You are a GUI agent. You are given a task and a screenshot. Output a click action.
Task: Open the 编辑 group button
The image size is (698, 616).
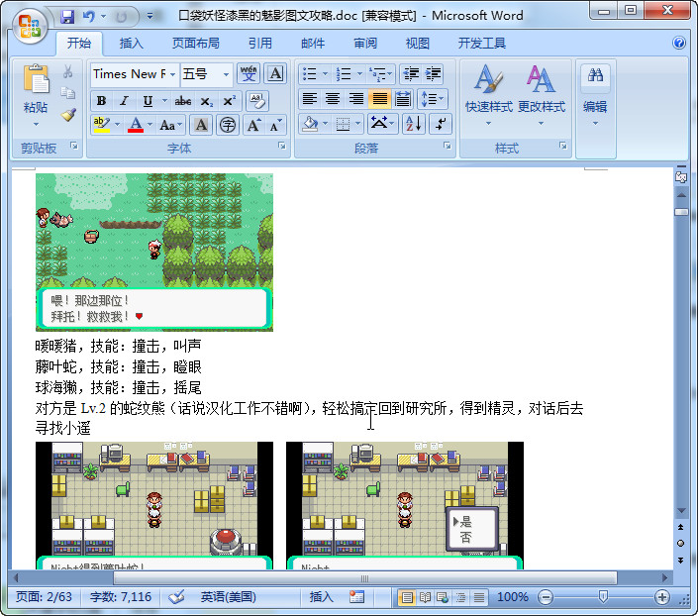(x=595, y=96)
